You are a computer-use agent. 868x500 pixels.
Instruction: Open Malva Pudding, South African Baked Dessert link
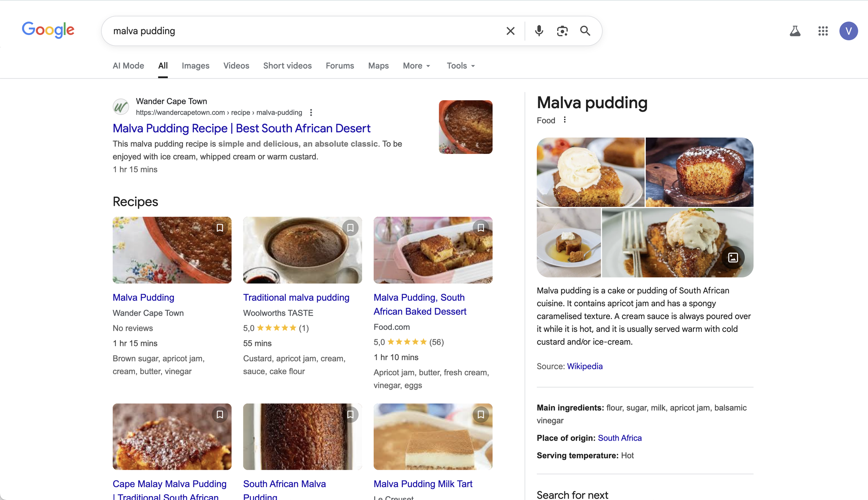coord(420,304)
